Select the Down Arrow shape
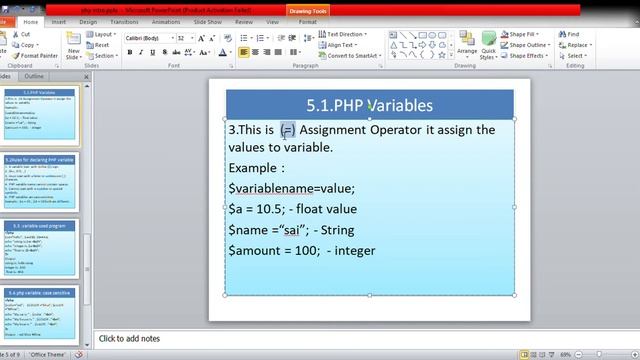Viewport: 640px width, 360px height. (x=432, y=45)
